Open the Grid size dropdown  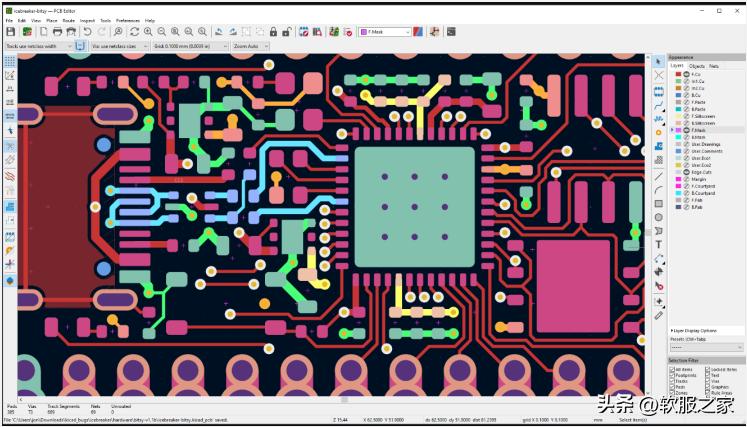pos(189,46)
